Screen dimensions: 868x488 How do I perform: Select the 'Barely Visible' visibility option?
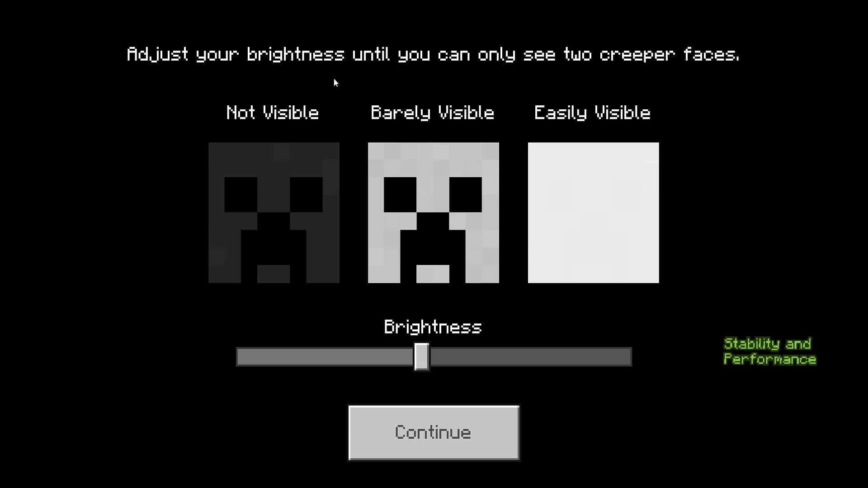pos(434,212)
